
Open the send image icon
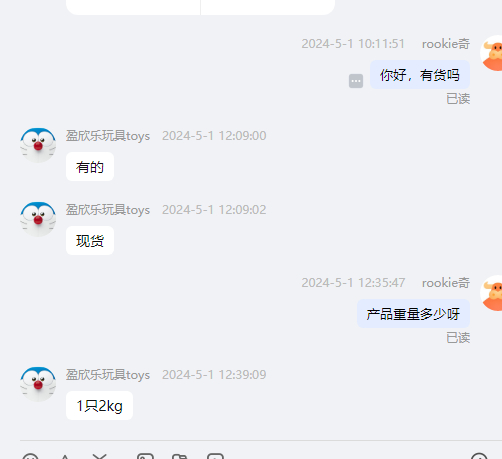point(145,456)
